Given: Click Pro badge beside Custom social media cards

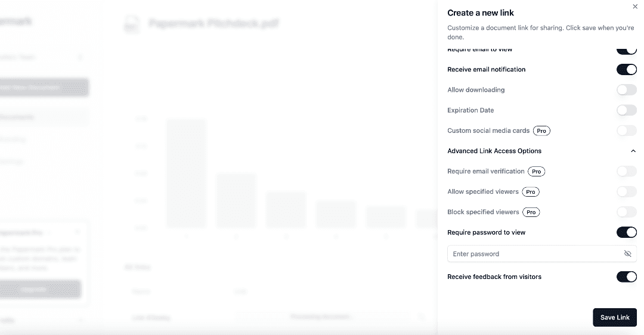Looking at the screenshot, I should [x=541, y=131].
